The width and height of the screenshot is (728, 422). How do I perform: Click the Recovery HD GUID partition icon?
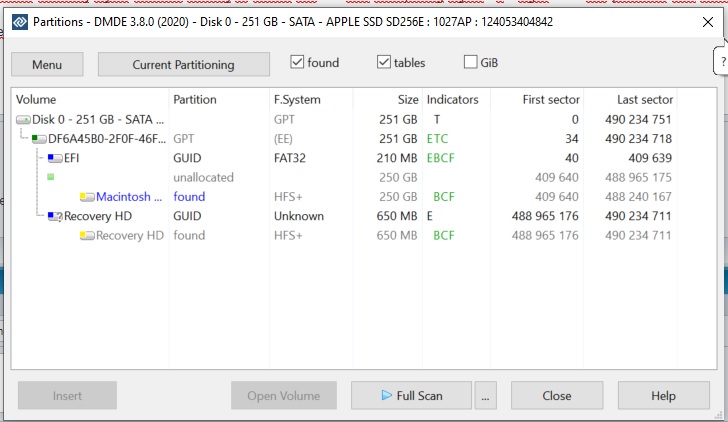click(55, 216)
